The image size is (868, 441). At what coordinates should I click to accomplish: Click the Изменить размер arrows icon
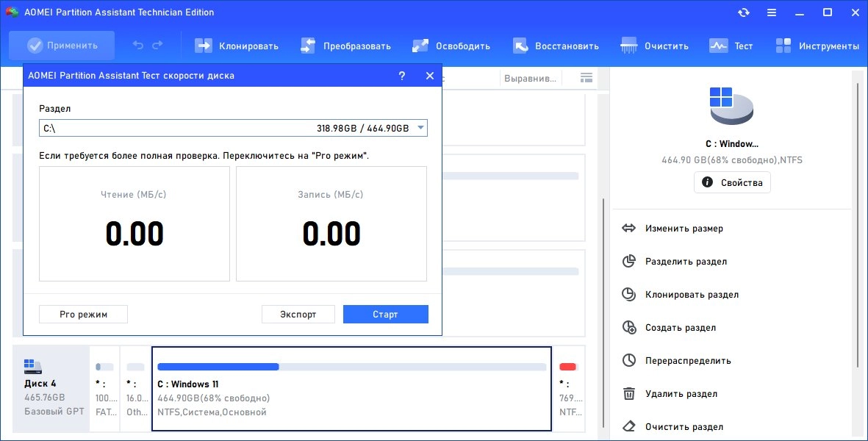point(629,228)
